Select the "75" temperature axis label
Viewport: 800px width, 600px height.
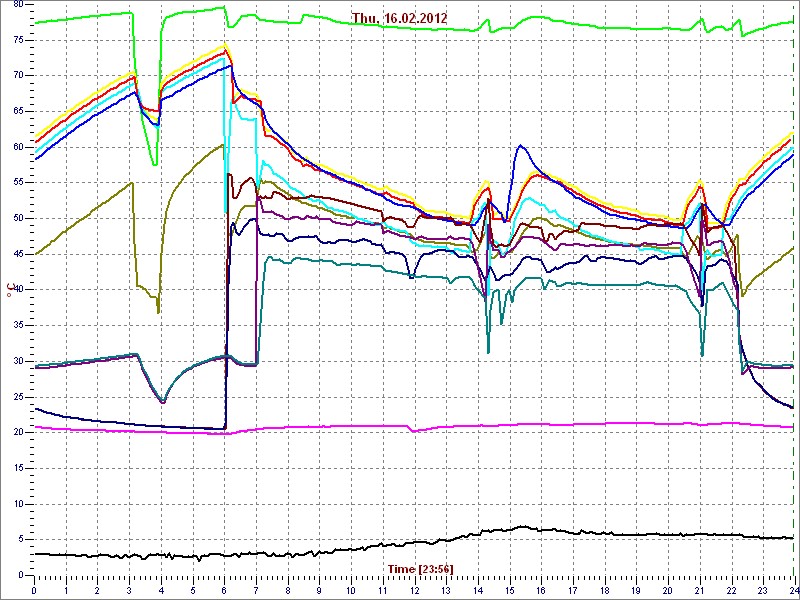pos(17,40)
